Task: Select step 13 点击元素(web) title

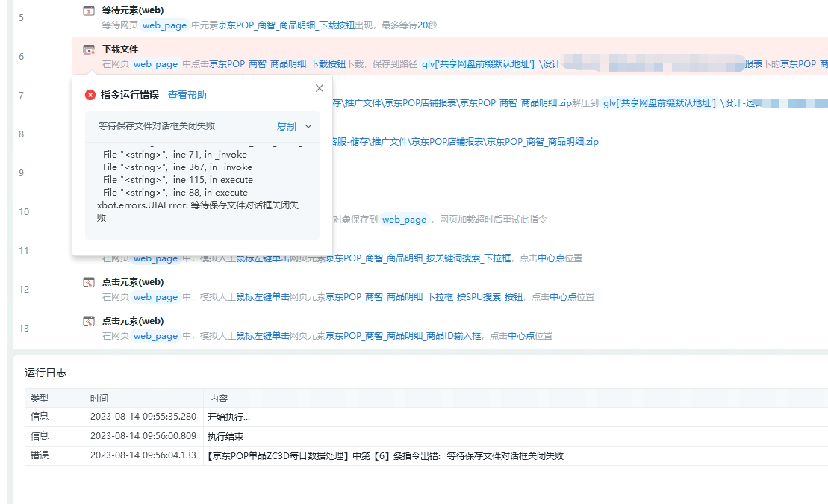Action: 133,320
